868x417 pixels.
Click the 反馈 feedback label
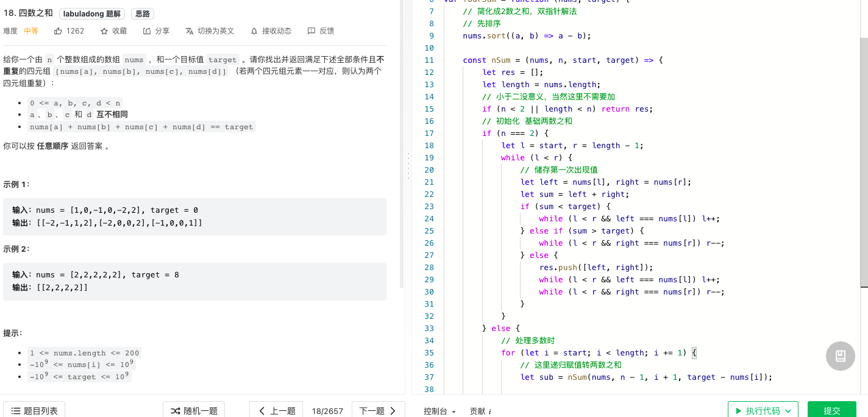click(x=327, y=31)
